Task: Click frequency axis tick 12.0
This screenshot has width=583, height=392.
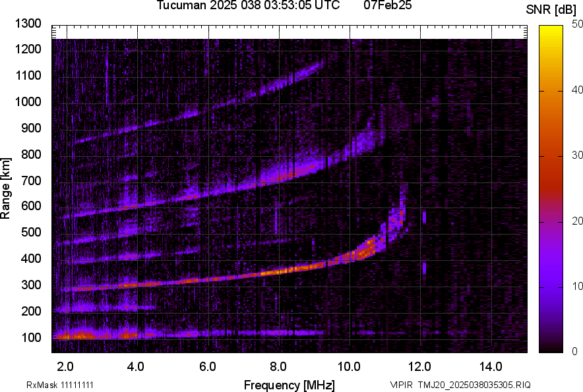Action: pos(420,367)
